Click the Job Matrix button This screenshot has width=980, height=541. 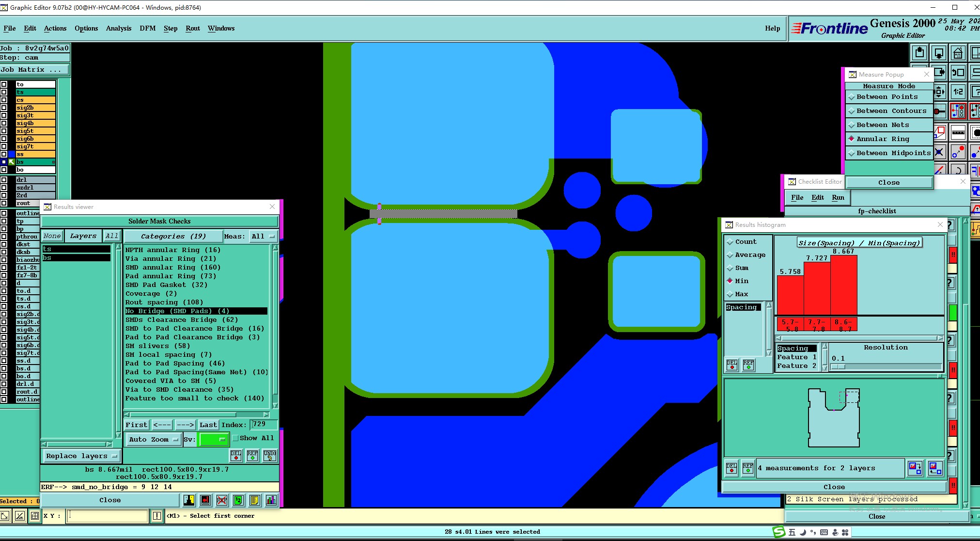[31, 70]
